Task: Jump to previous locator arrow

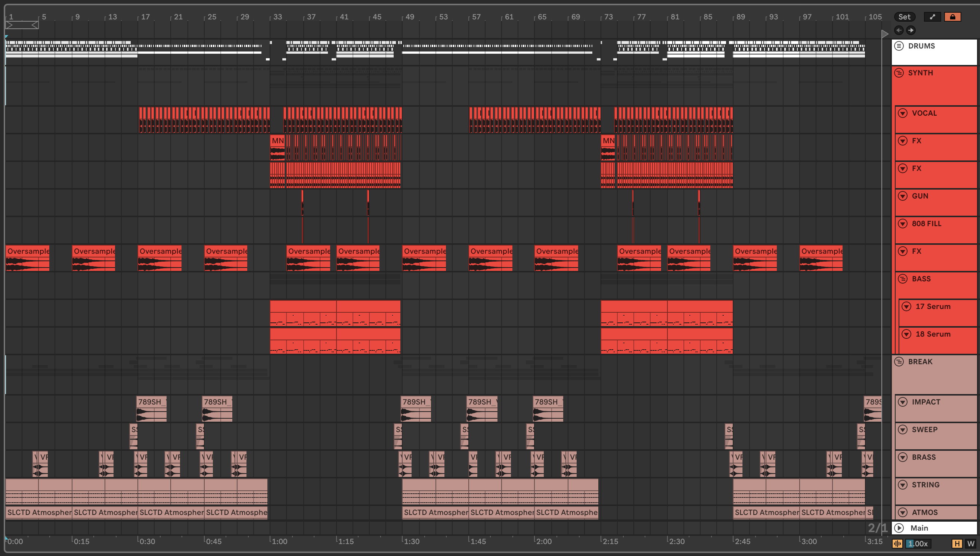Action: 899,30
